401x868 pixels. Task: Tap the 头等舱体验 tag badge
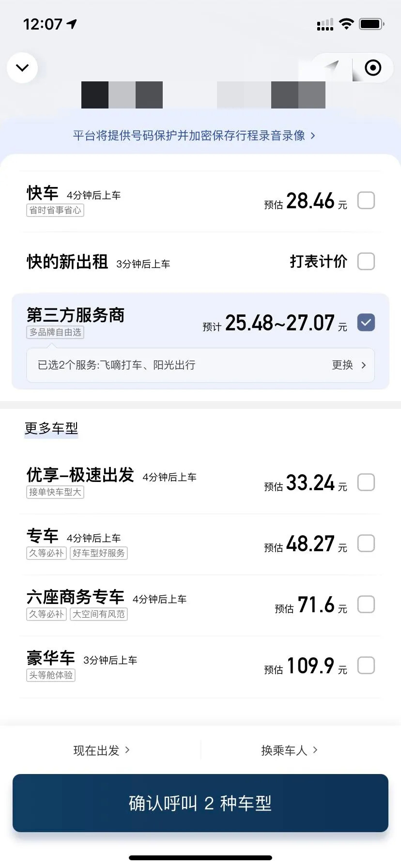click(x=51, y=675)
